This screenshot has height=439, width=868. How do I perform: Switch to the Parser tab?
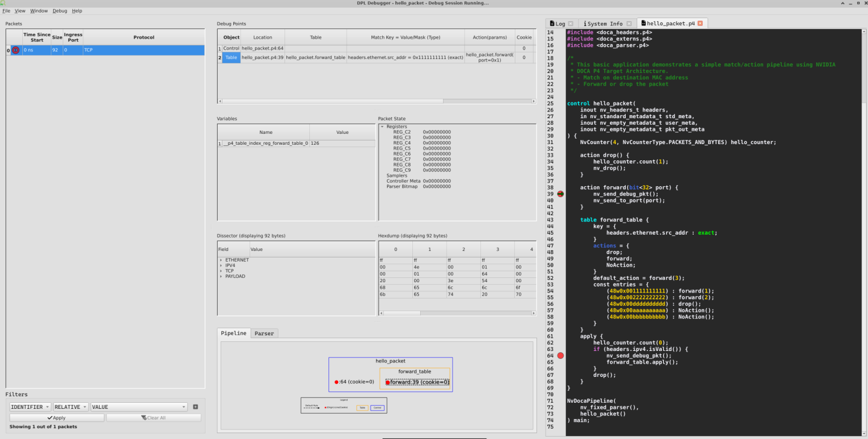(x=264, y=333)
